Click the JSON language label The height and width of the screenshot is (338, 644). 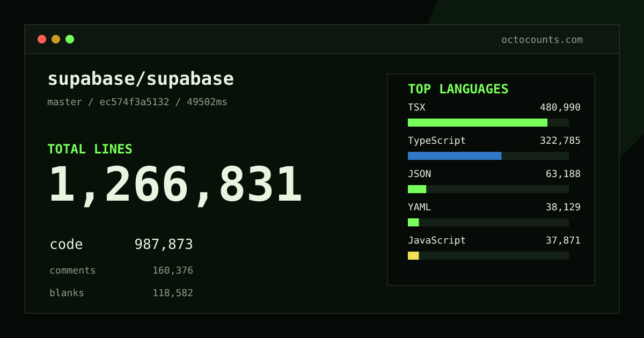tap(420, 174)
